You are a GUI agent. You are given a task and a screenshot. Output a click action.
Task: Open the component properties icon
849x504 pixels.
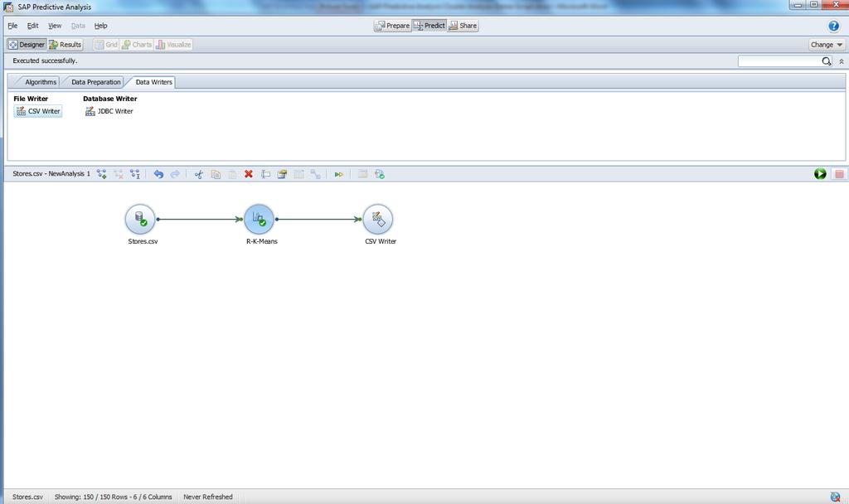(x=282, y=174)
